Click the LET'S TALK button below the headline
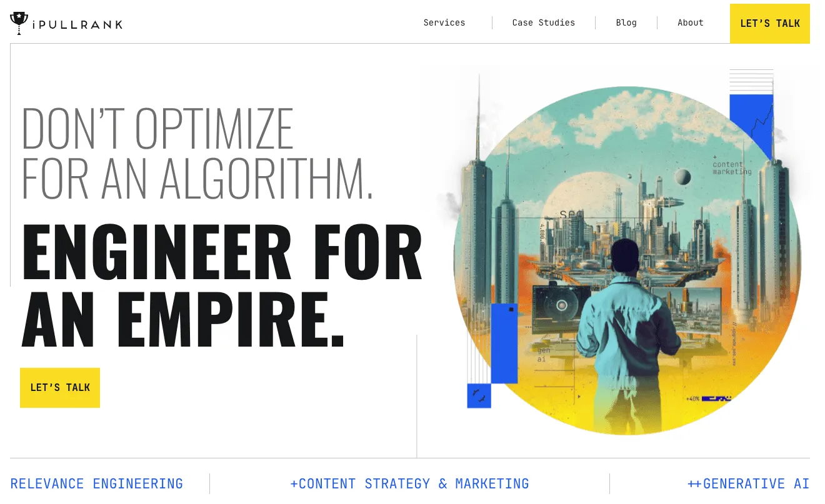Image resolution: width=825 pixels, height=504 pixels. (60, 388)
